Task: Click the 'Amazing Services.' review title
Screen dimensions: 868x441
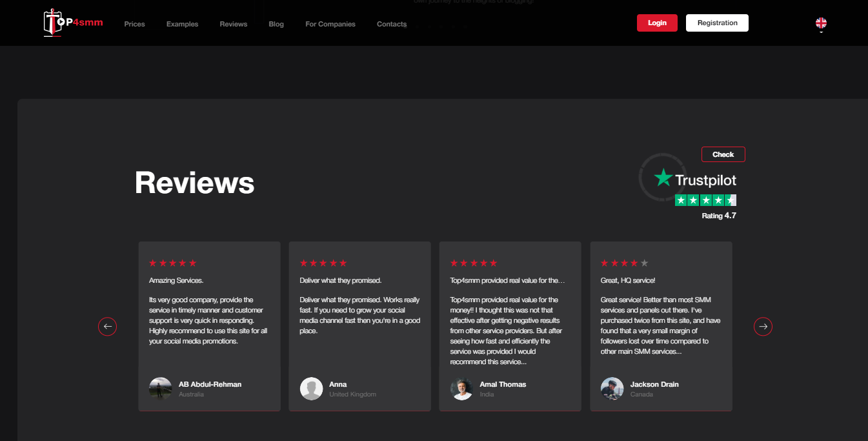Action: click(176, 280)
